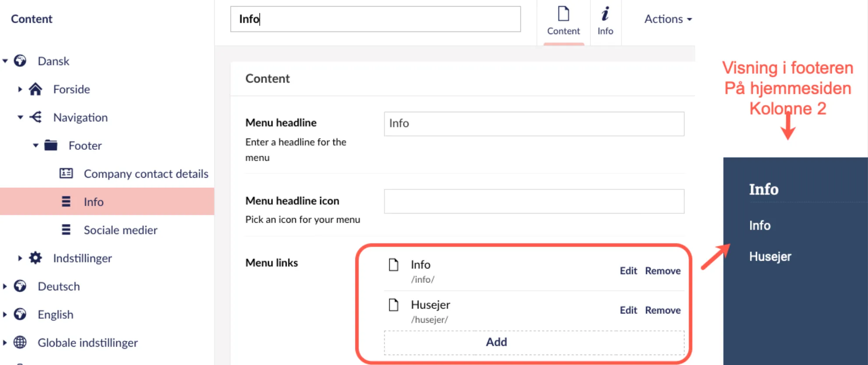The image size is (868, 365).
Task: Click the Husejer link in the footer preview
Action: coord(770,257)
